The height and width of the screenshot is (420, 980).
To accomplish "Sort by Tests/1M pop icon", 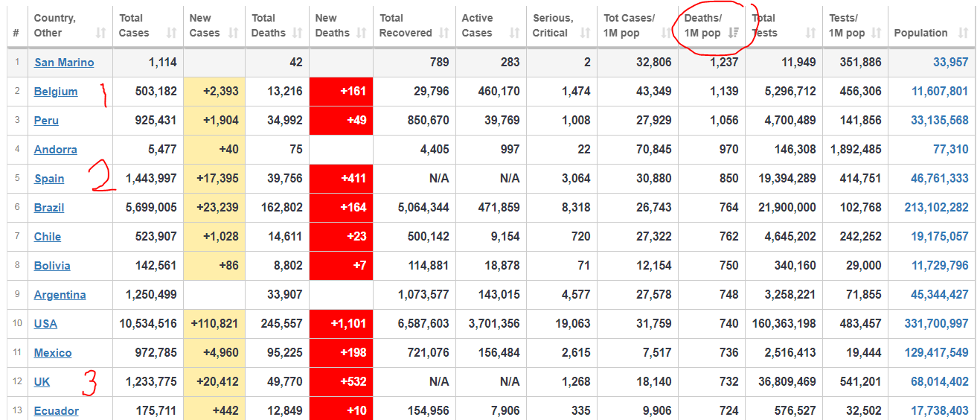I will pyautogui.click(x=876, y=33).
